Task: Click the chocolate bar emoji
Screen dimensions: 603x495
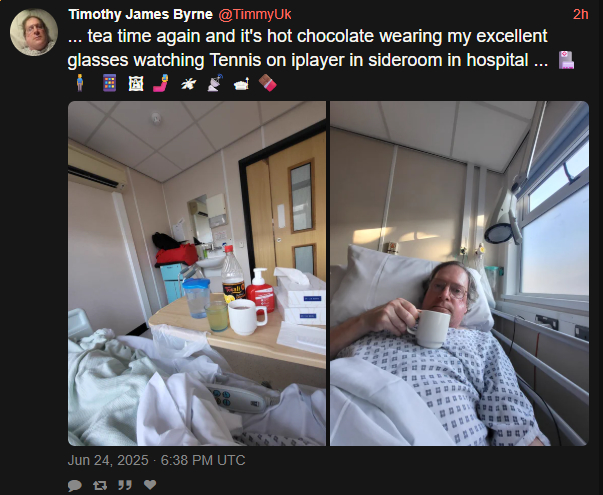Action: tap(268, 83)
